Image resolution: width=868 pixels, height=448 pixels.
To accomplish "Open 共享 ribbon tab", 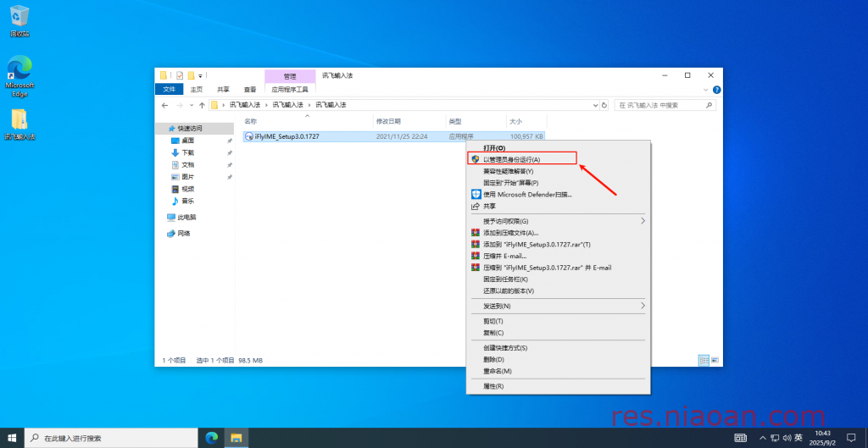I will pos(223,90).
